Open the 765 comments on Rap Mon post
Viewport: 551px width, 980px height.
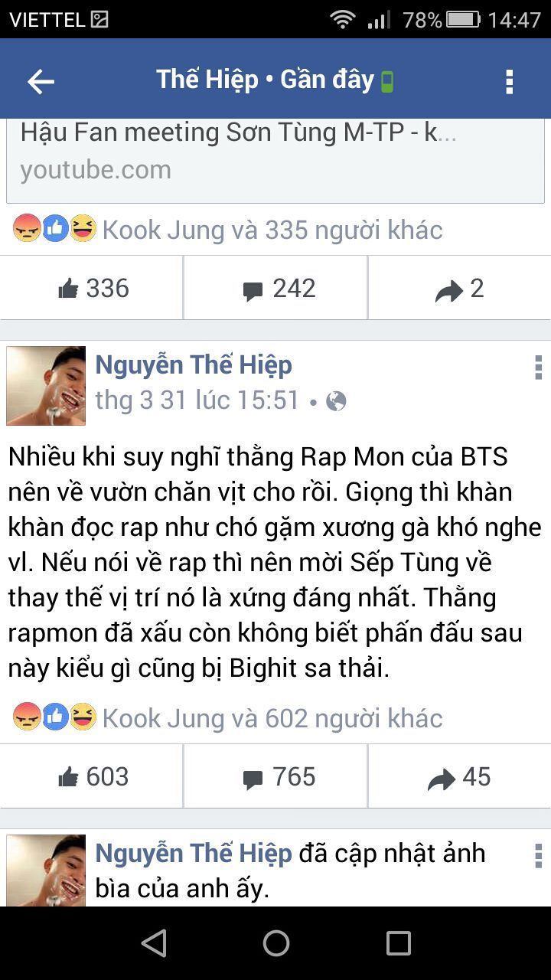pyautogui.click(x=275, y=777)
